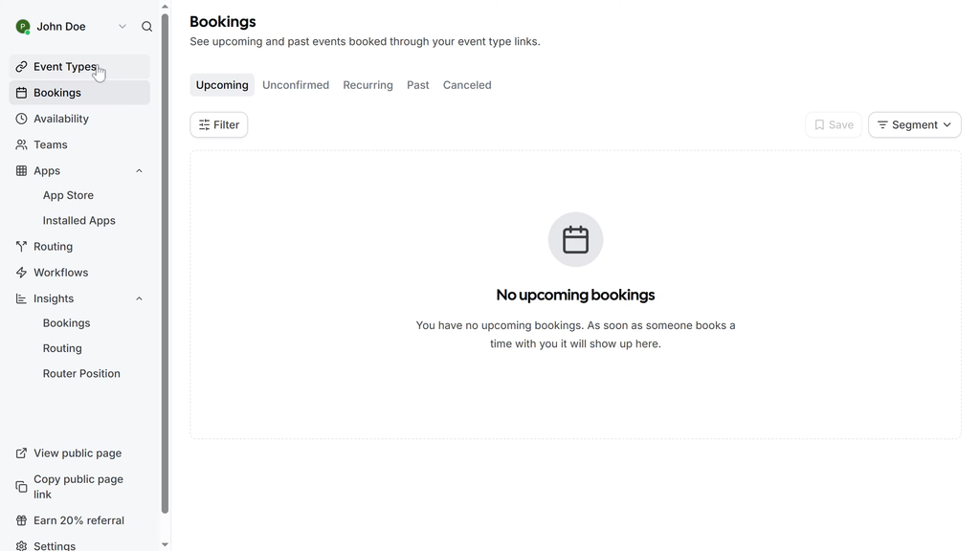
Task: Click the Copy public page link icon
Action: click(x=21, y=487)
